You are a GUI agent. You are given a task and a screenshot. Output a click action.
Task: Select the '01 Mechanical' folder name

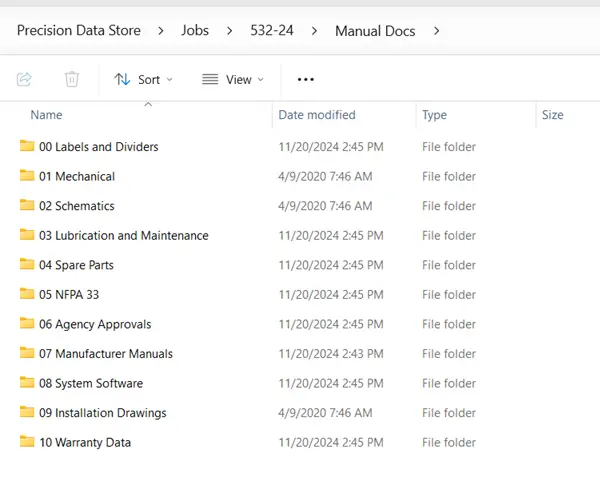(77, 176)
